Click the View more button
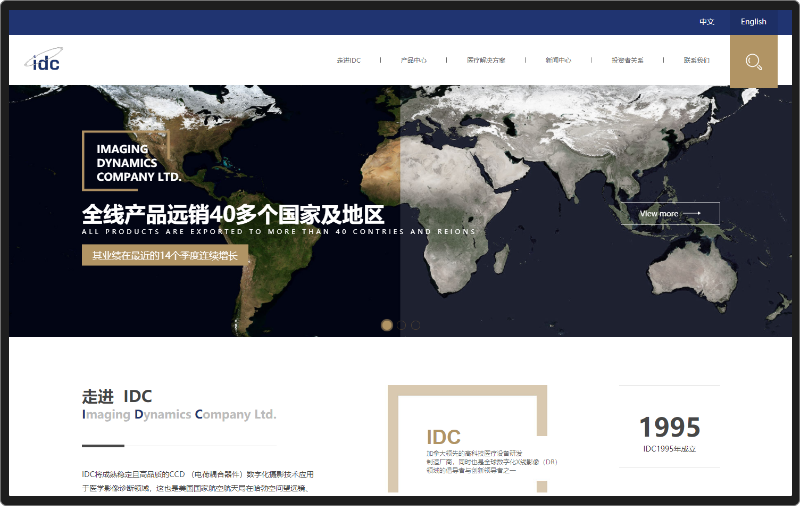 point(670,214)
